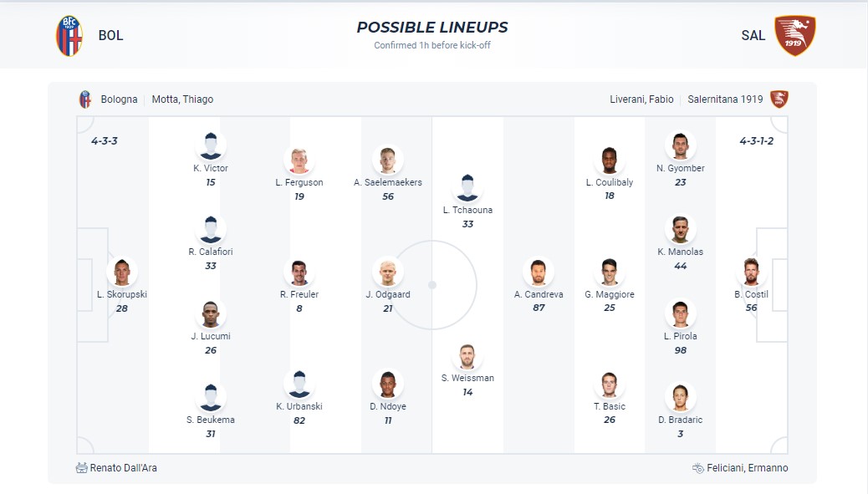Click the small Bologna logo beside Motta, Thiago
The width and height of the screenshot is (868, 494).
(x=84, y=99)
